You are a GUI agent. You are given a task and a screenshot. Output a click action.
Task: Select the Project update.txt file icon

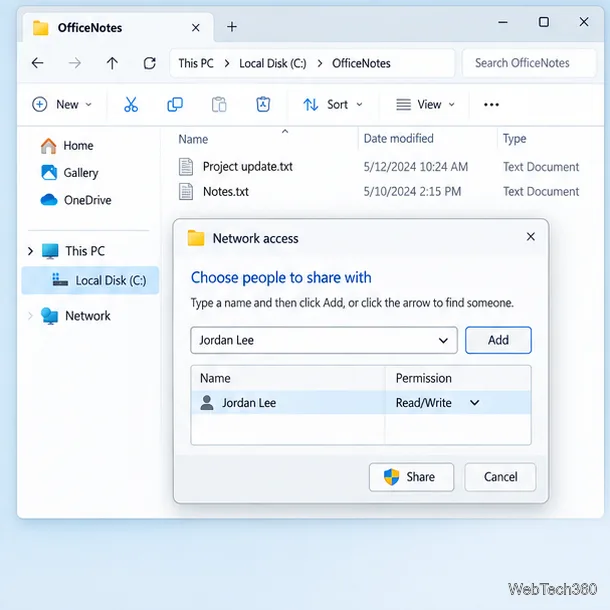tap(186, 167)
